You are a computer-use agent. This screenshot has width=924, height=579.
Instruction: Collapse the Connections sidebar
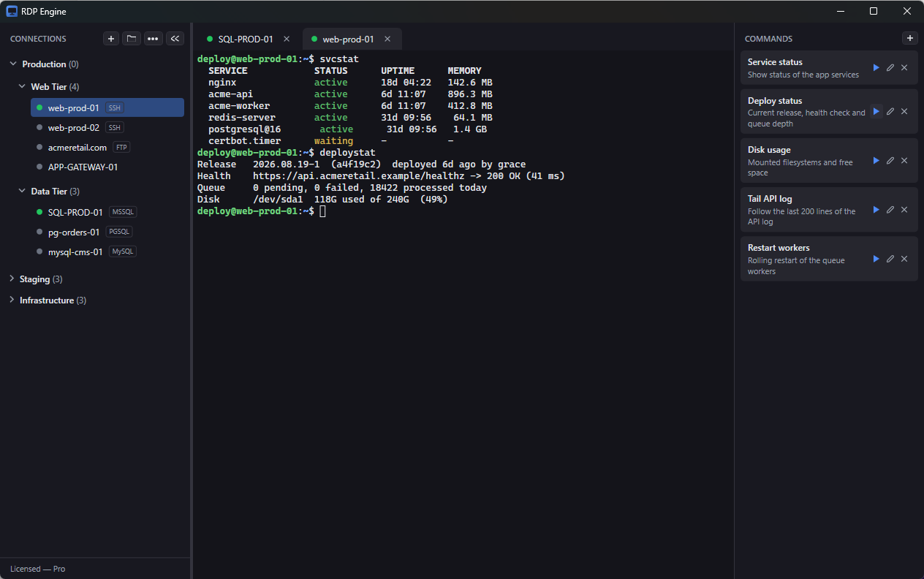point(175,39)
